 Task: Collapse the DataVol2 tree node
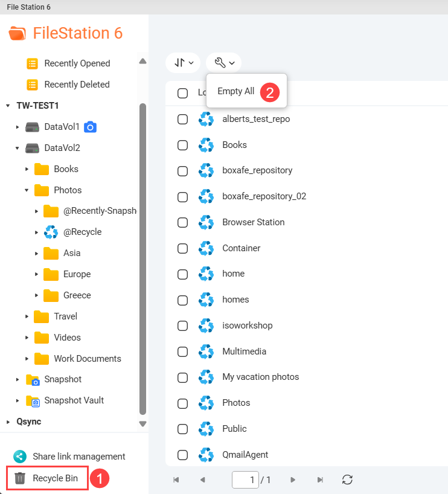pos(18,148)
